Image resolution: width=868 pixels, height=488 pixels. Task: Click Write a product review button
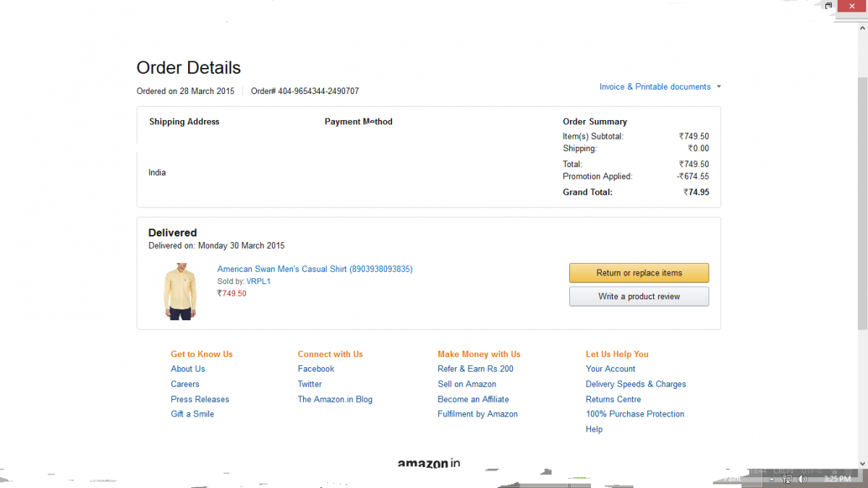click(x=639, y=296)
